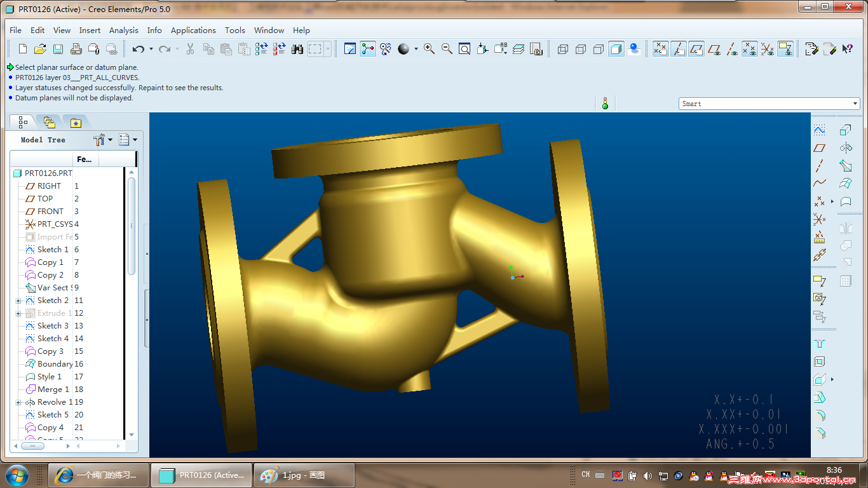The width and height of the screenshot is (868, 488).
Task: Toggle Spin Center display
Action: point(368,49)
